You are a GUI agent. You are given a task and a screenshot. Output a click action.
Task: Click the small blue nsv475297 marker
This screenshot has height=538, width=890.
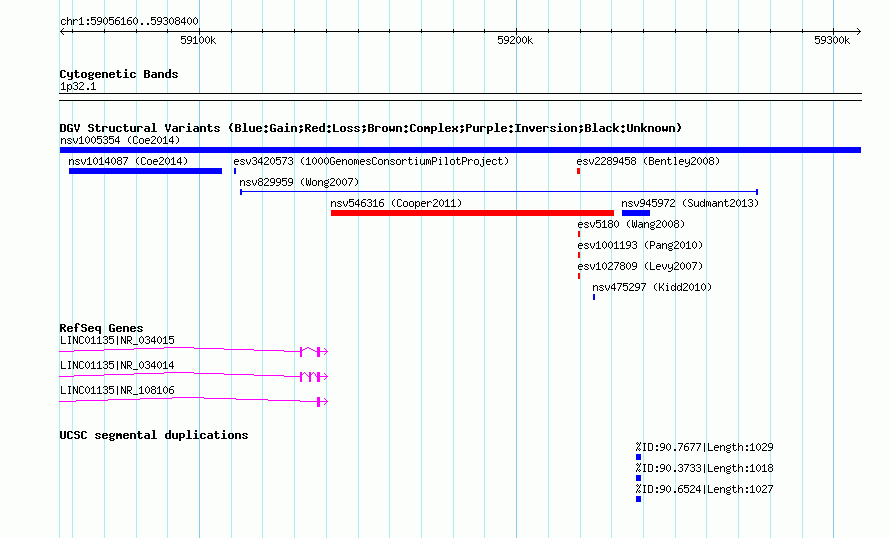click(x=594, y=297)
